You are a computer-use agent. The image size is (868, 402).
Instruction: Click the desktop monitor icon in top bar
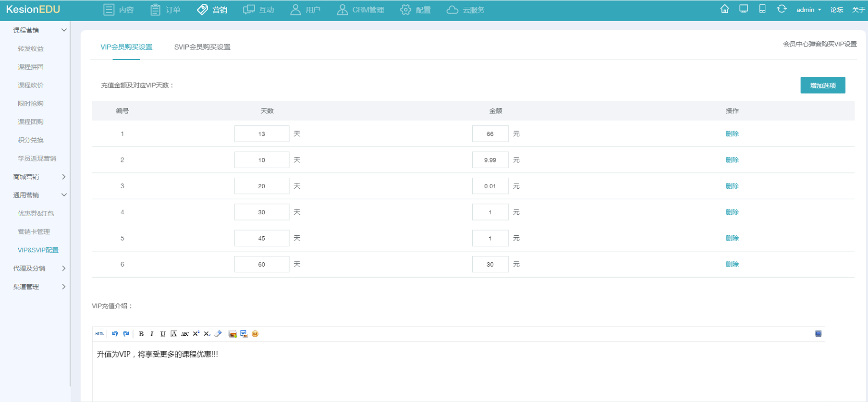pos(744,9)
